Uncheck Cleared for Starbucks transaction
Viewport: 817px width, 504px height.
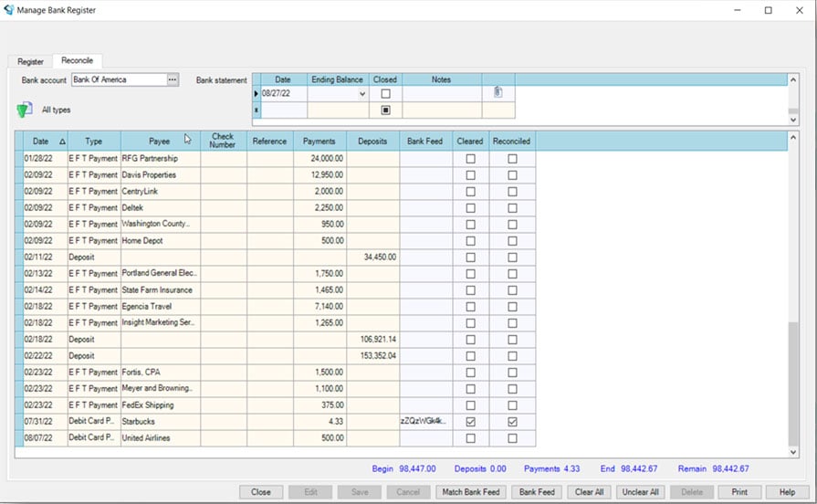(470, 422)
